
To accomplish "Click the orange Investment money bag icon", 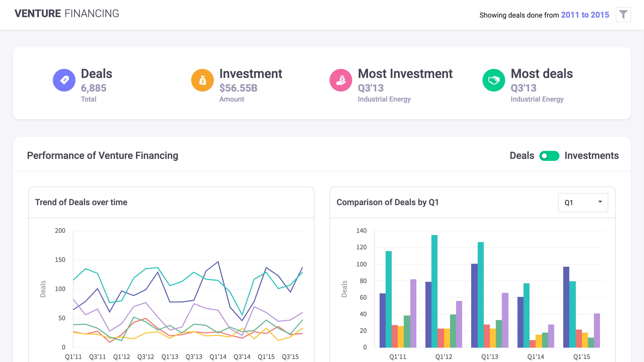I will [x=203, y=80].
